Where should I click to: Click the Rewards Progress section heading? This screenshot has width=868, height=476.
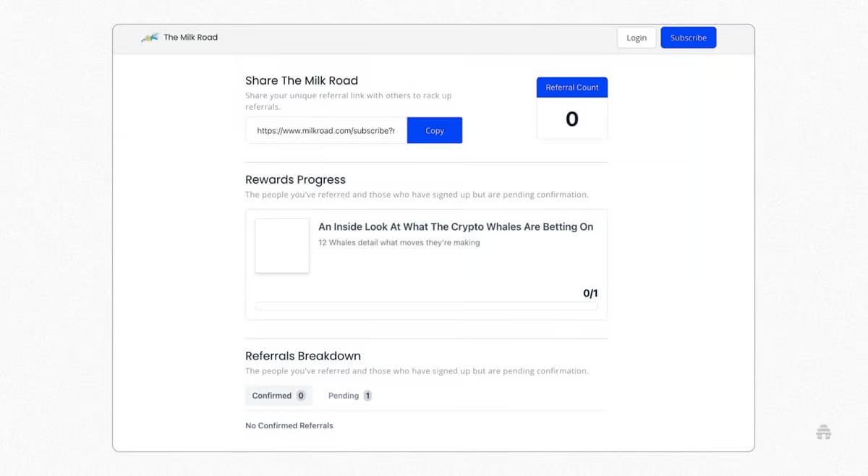(294, 179)
